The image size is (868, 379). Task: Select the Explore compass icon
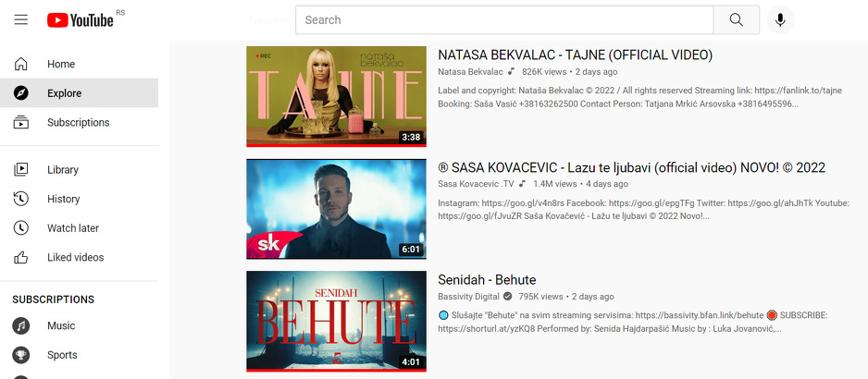[x=21, y=93]
